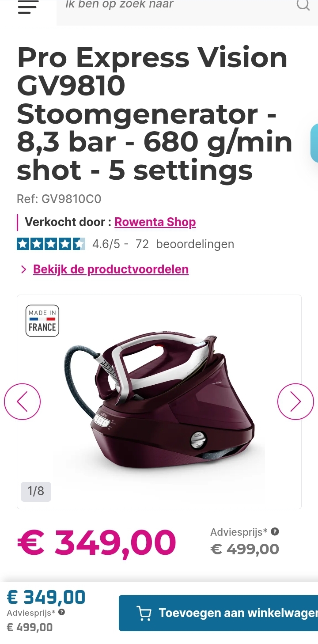Screen dimensions: 318x644
Task: Add product via 'Toevoegen aan winkelwagen'
Action: (218, 613)
